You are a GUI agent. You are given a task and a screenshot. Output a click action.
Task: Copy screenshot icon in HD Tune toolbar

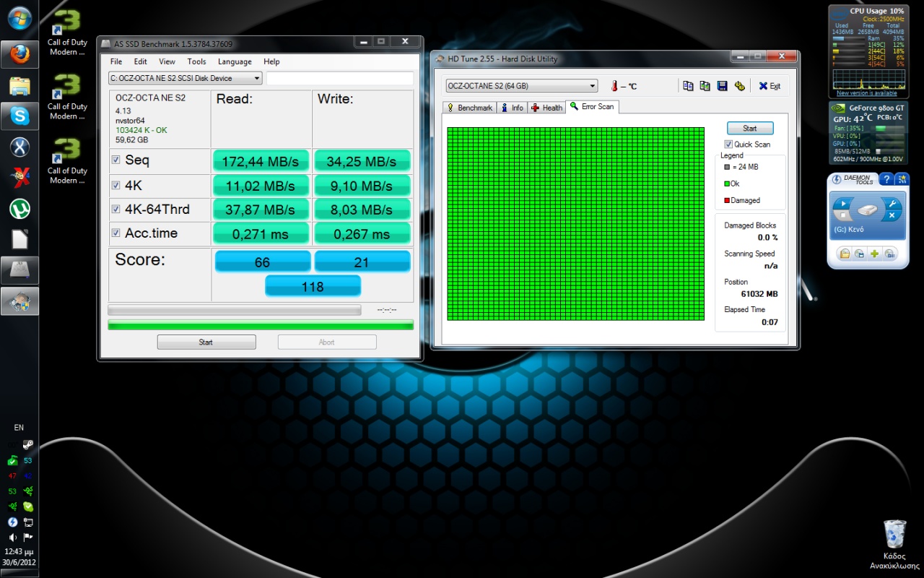pyautogui.click(x=705, y=86)
